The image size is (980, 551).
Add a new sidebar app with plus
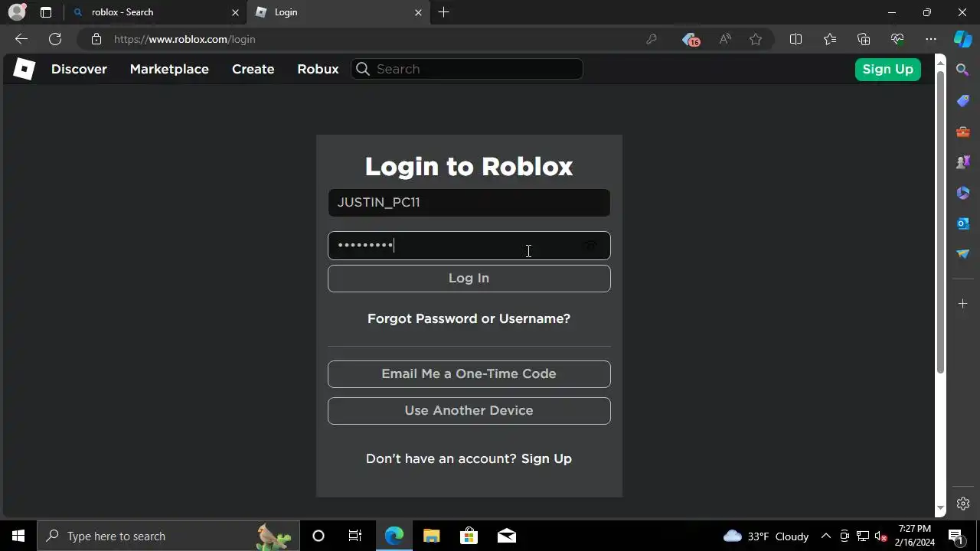pyautogui.click(x=963, y=304)
